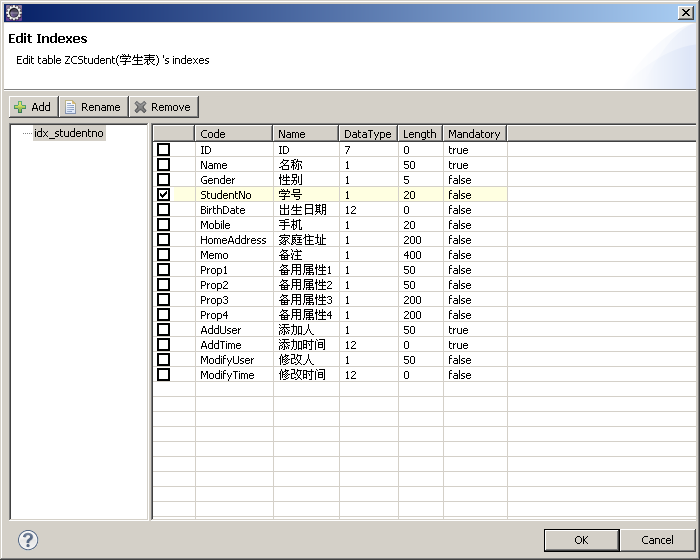700x560 pixels.
Task: Select the BirthDate row code cell
Action: point(222,210)
